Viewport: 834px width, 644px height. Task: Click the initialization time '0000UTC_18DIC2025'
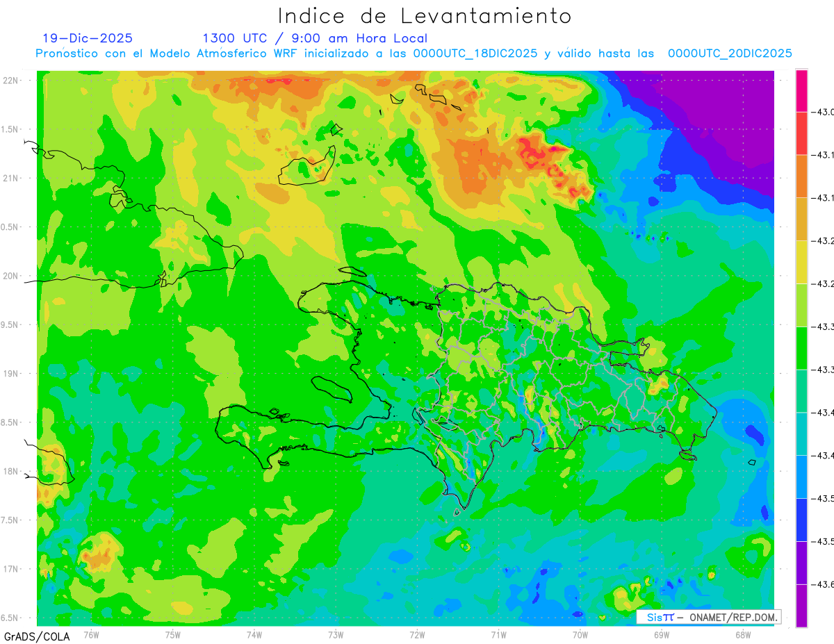[475, 53]
